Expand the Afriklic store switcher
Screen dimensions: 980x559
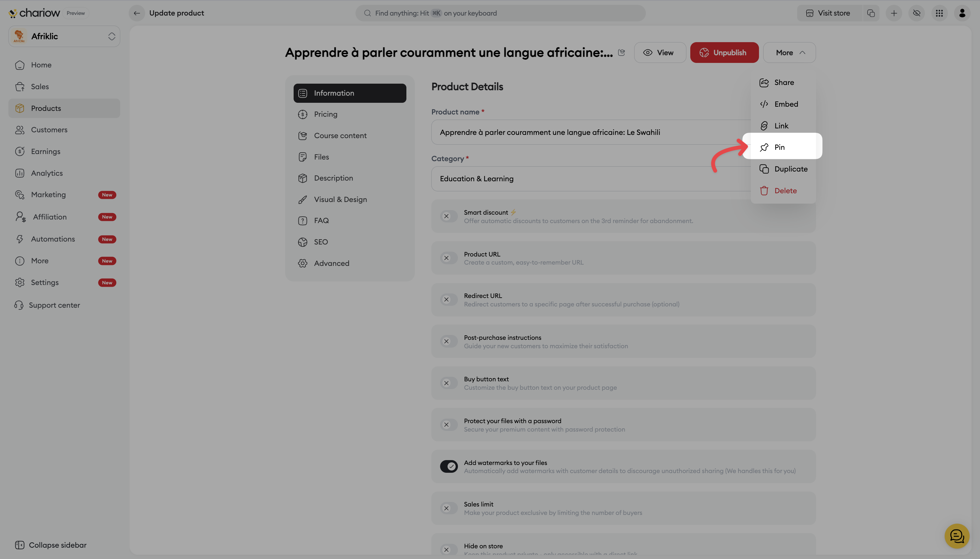click(64, 36)
